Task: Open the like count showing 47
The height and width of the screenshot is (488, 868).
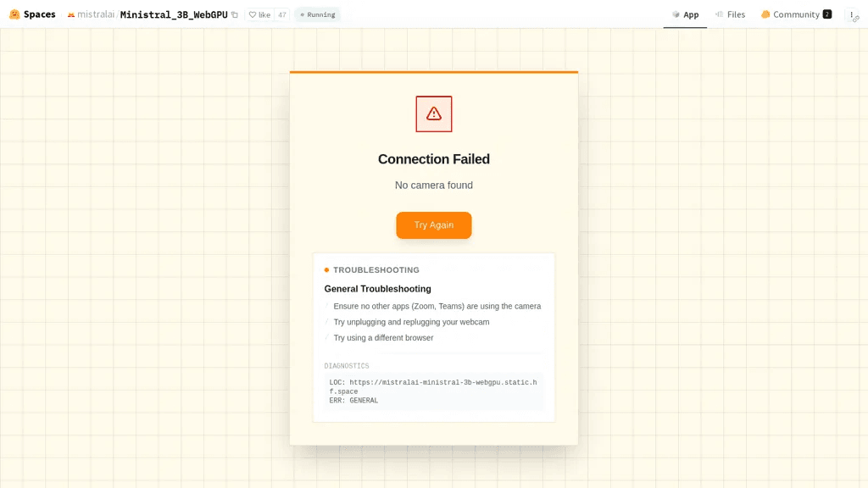Action: pos(282,15)
